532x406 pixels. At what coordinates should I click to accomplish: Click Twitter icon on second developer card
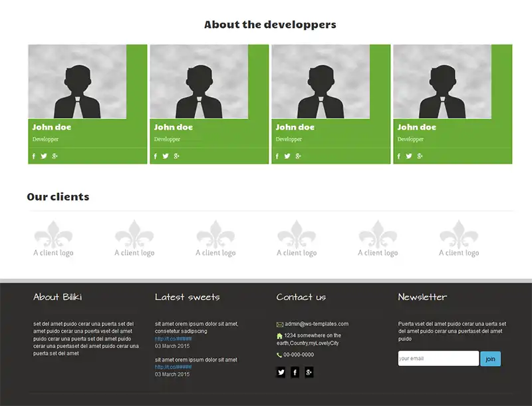166,156
